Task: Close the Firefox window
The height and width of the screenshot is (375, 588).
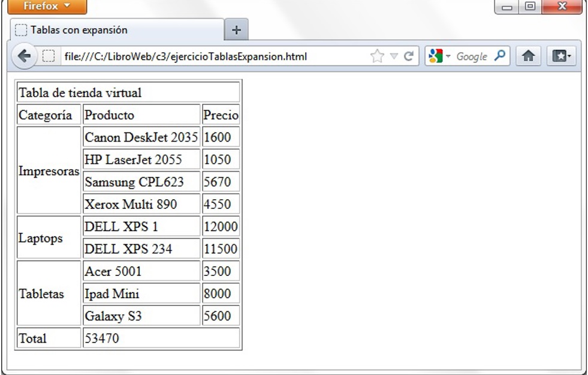Action: pyautogui.click(x=562, y=7)
